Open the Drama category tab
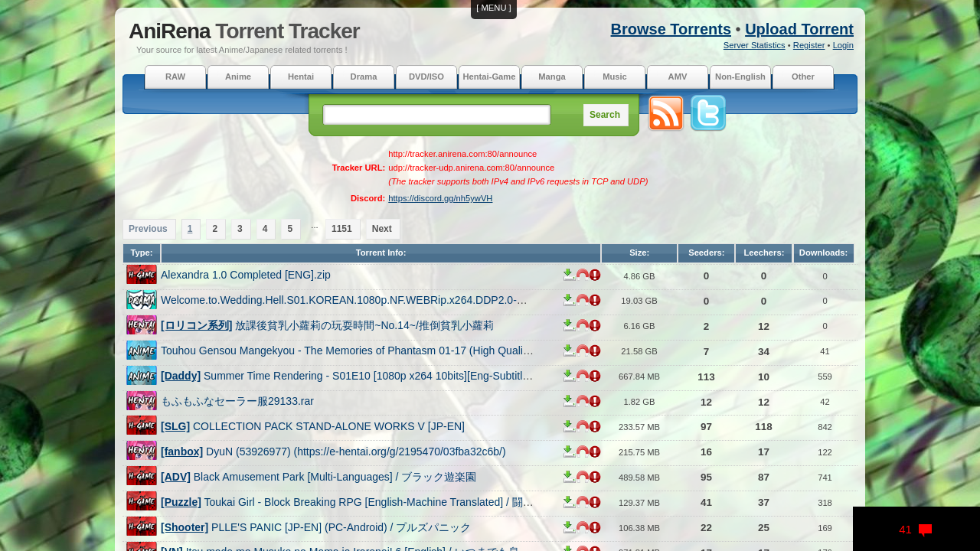This screenshot has height=551, width=980. [x=364, y=77]
